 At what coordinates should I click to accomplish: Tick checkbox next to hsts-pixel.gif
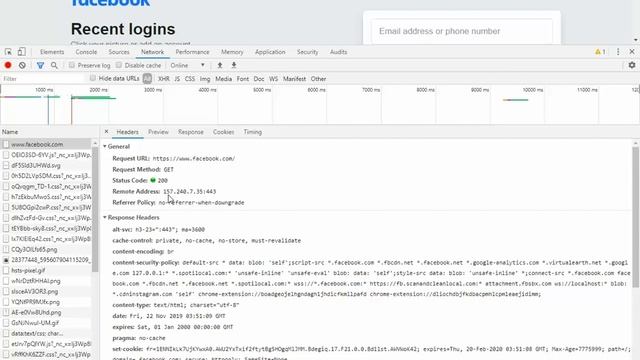click(6, 270)
